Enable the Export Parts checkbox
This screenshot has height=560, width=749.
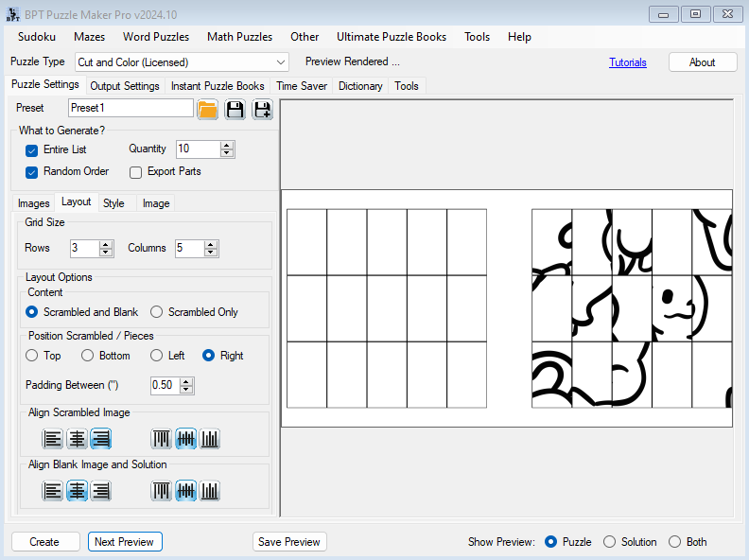coord(135,172)
